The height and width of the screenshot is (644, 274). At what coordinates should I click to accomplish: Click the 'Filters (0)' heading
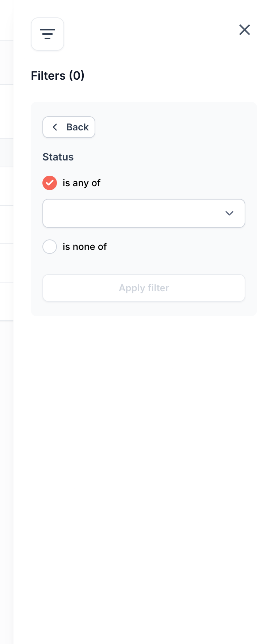coord(57,76)
